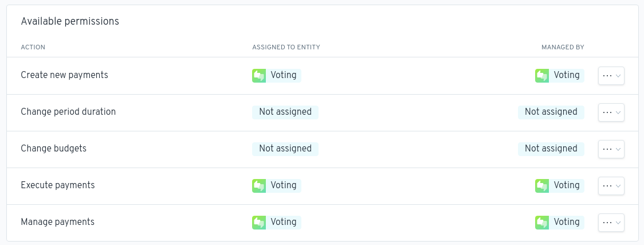Select the Create new payments row label

(x=64, y=75)
